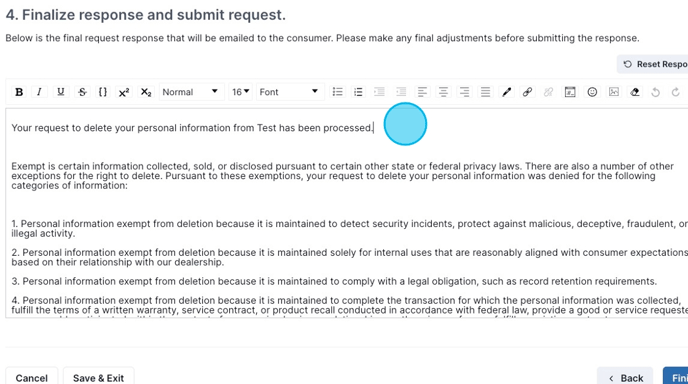The width and height of the screenshot is (688, 384).
Task: Open the Font family dropdown
Action: pyautogui.click(x=290, y=92)
